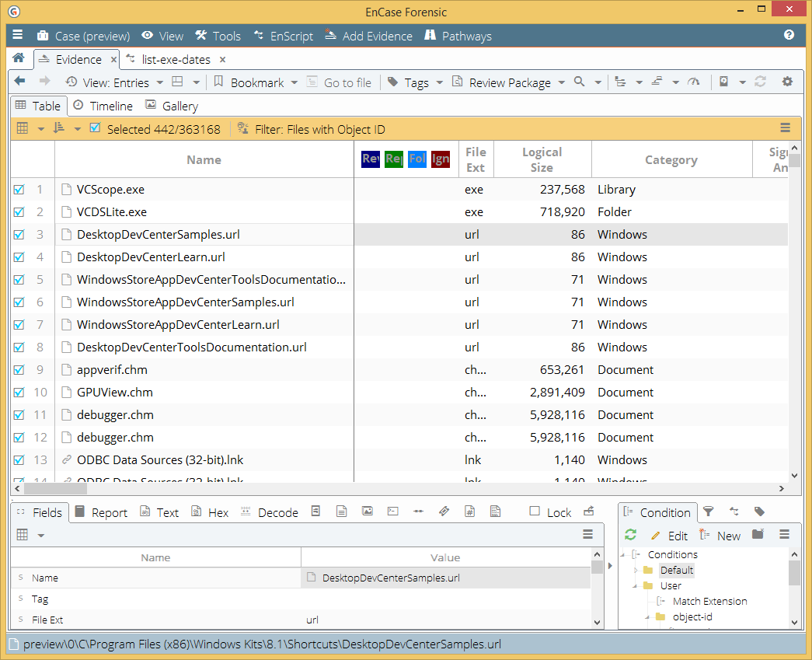Collapse the object-id folder
The width and height of the screenshot is (812, 660).
click(648, 617)
